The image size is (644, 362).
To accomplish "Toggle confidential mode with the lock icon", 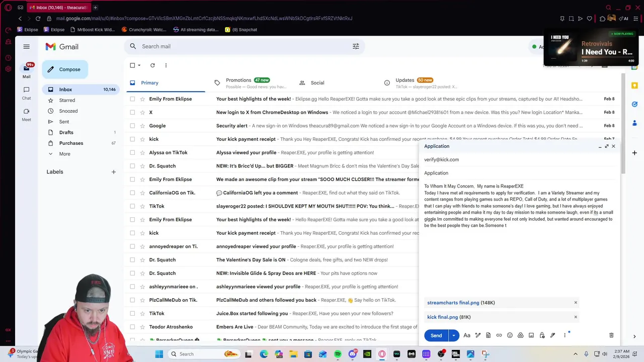I will (542, 335).
